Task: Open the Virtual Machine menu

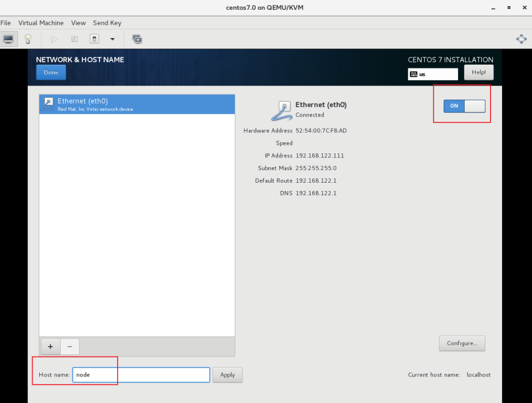Action: [x=41, y=23]
